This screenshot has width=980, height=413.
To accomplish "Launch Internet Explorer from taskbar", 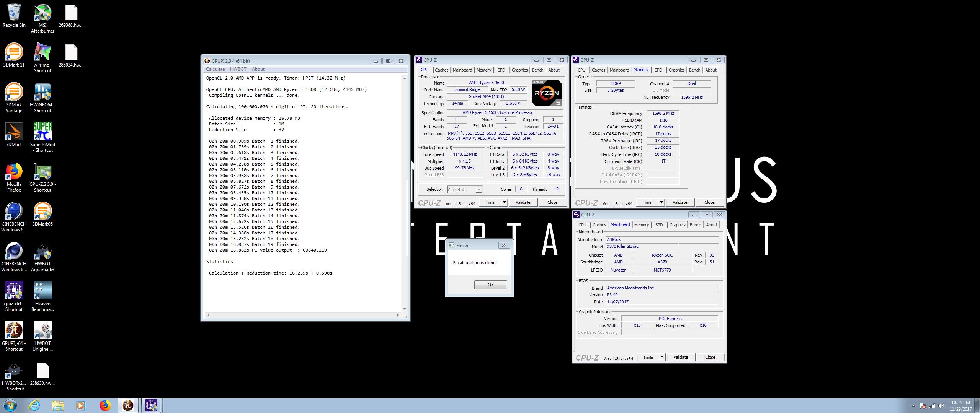I will 34,405.
